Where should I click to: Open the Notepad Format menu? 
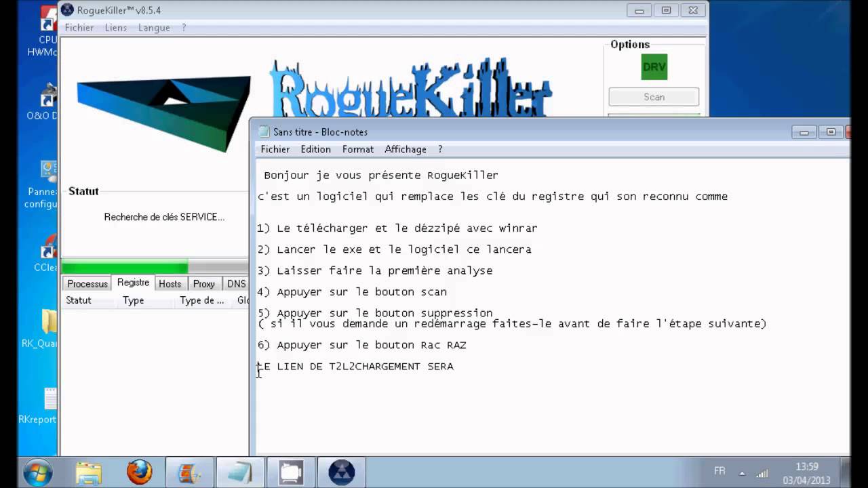[x=358, y=149]
